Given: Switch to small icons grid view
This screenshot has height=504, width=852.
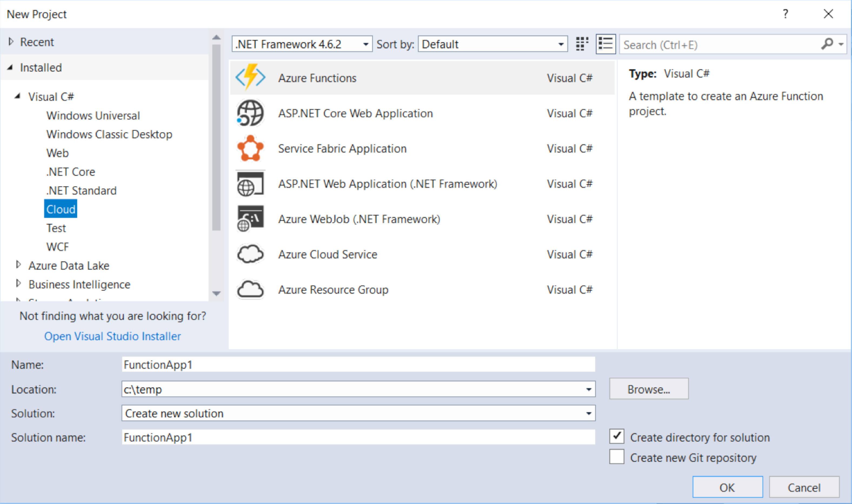Looking at the screenshot, I should point(582,44).
